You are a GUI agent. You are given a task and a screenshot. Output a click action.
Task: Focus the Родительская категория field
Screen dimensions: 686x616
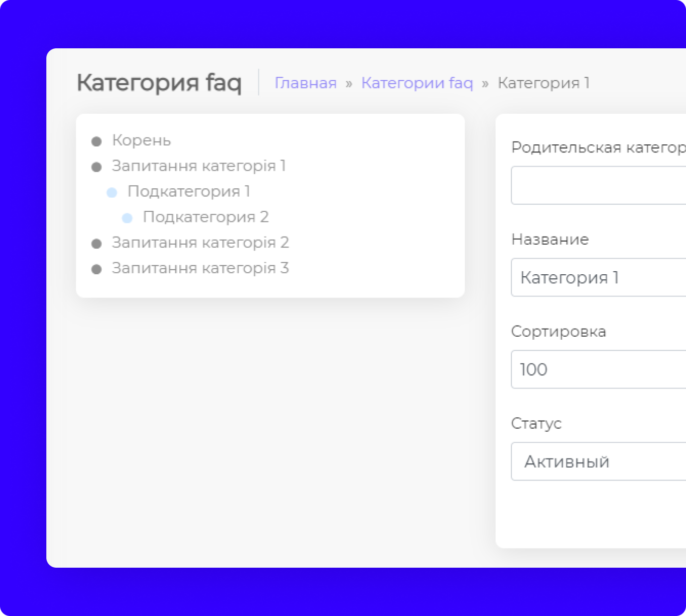click(598, 186)
